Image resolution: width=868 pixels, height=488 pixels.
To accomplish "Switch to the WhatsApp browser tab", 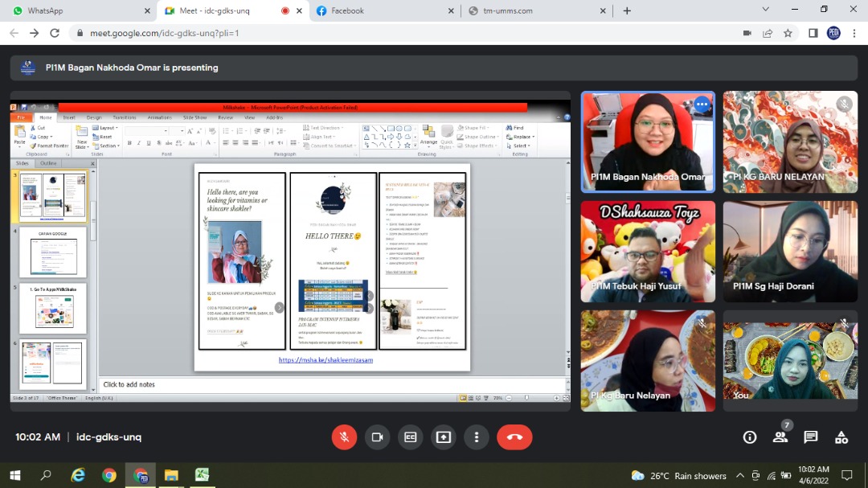I will click(x=78, y=10).
